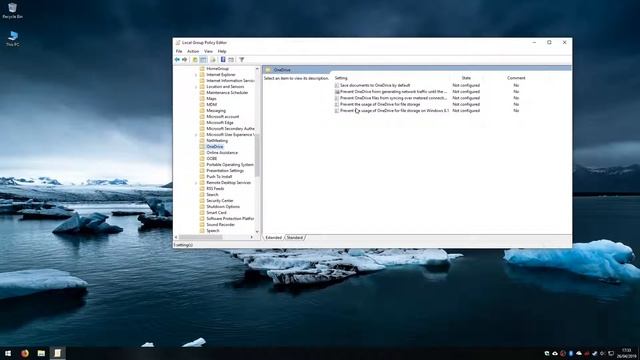Image resolution: width=640 pixels, height=360 pixels.
Task: Open the View menu
Action: 208,51
